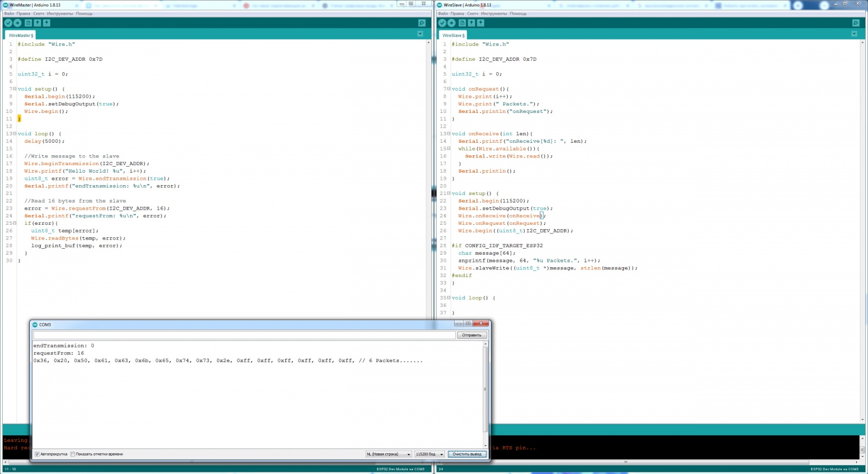
Task: Open Serial Monitor from WireMaster toolbar
Action: (x=422, y=23)
